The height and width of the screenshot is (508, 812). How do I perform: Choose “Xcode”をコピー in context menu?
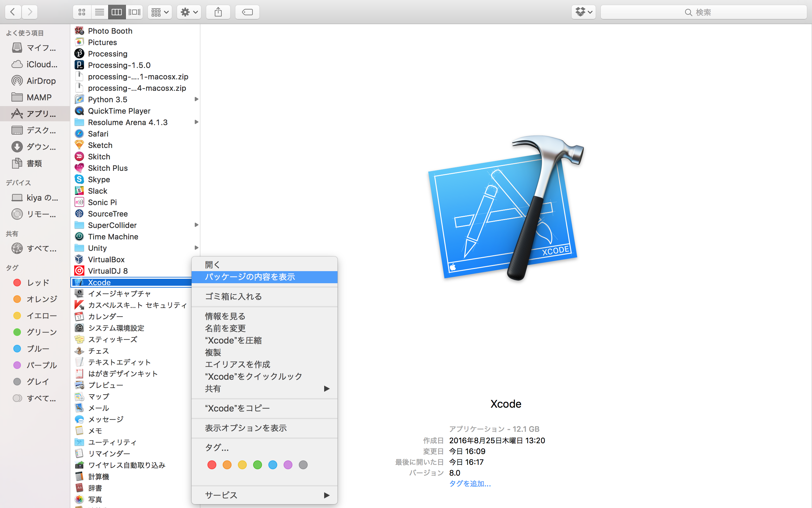pyautogui.click(x=265, y=408)
